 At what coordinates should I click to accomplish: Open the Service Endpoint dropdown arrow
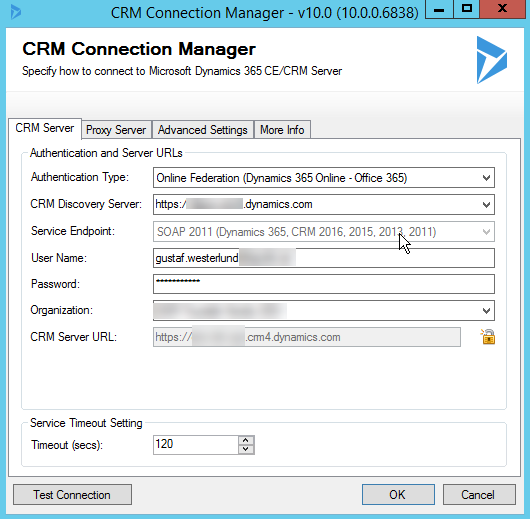(486, 232)
